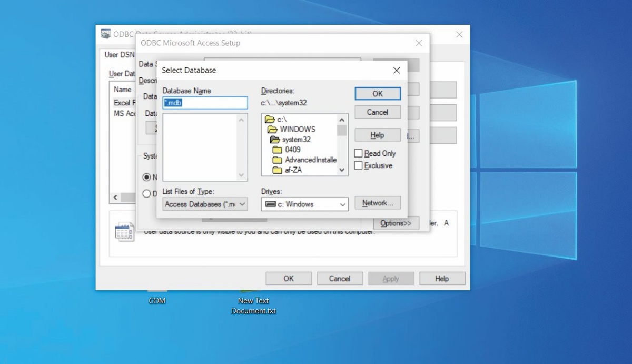The width and height of the screenshot is (632, 364).
Task: Close the ODBC Microsoft Access Setup window
Action: pyautogui.click(x=419, y=43)
